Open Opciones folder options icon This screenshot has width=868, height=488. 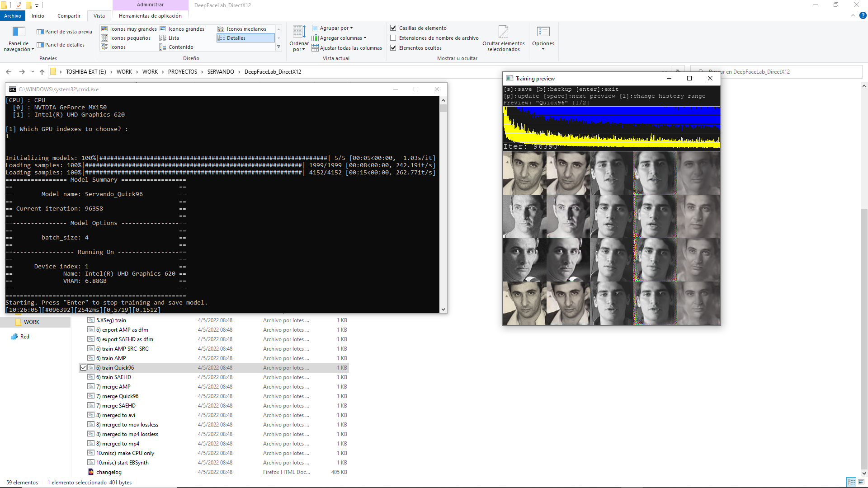tap(543, 32)
